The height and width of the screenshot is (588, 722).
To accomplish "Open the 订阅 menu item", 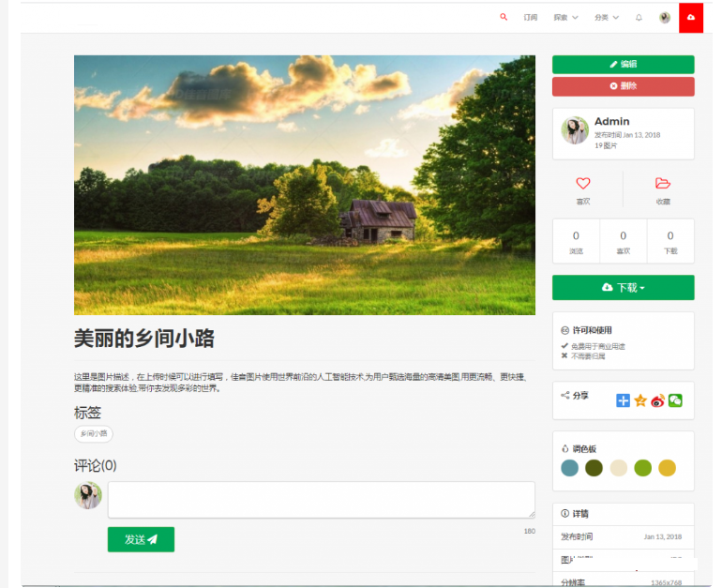I will (x=530, y=18).
